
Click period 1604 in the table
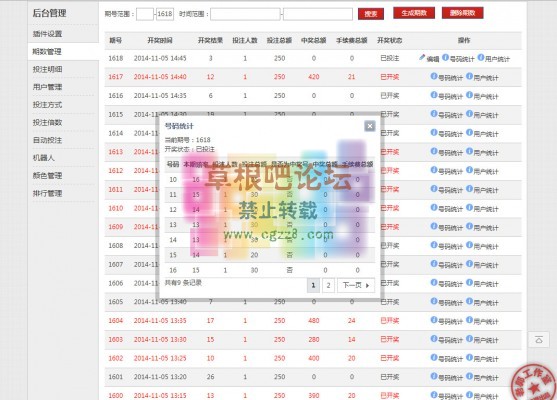pos(115,320)
